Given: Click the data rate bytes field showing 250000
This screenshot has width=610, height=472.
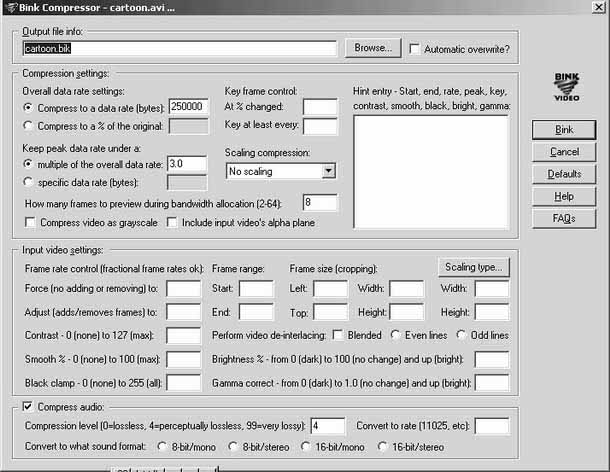Looking at the screenshot, I should 189,107.
